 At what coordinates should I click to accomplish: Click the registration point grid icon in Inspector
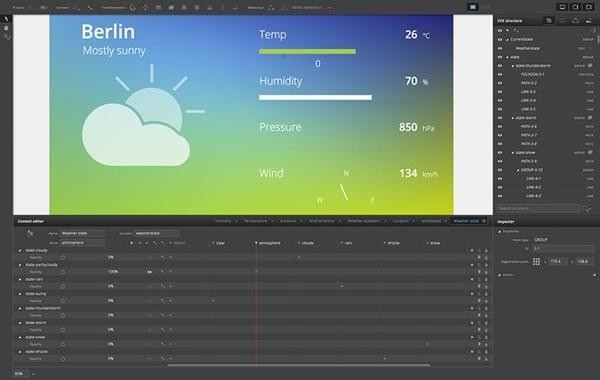[x=536, y=261]
